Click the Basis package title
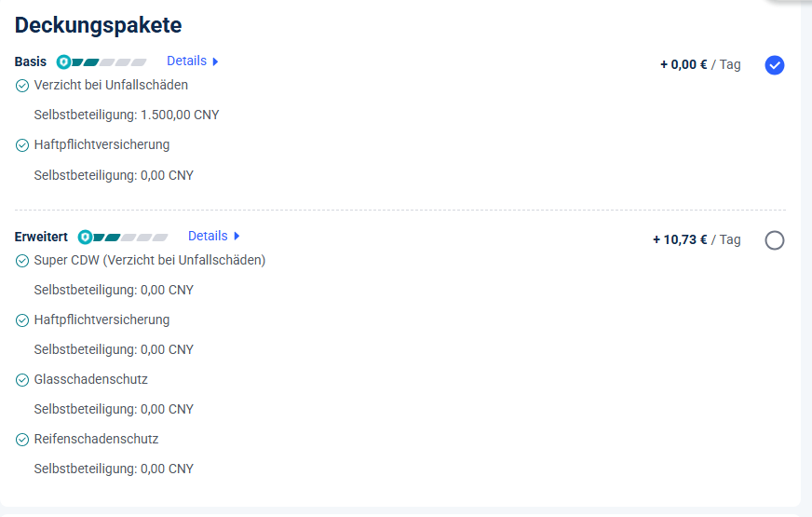Image resolution: width=812 pixels, height=517 pixels. 31,61
